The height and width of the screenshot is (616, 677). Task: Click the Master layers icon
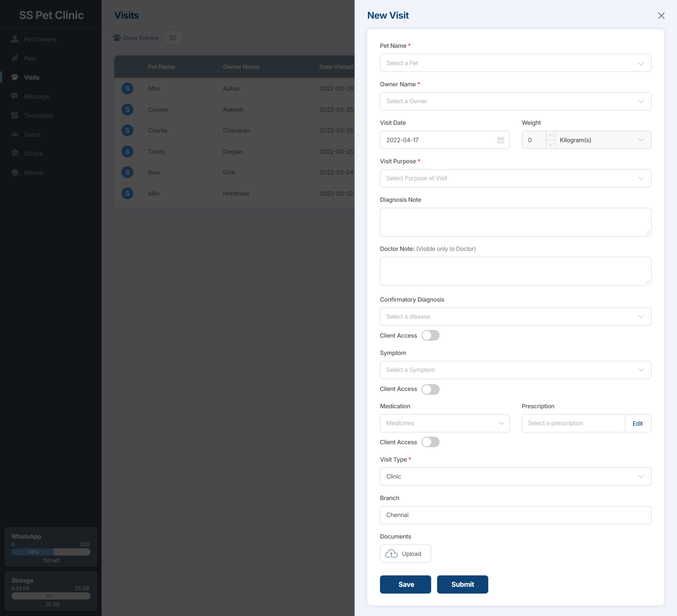[15, 173]
